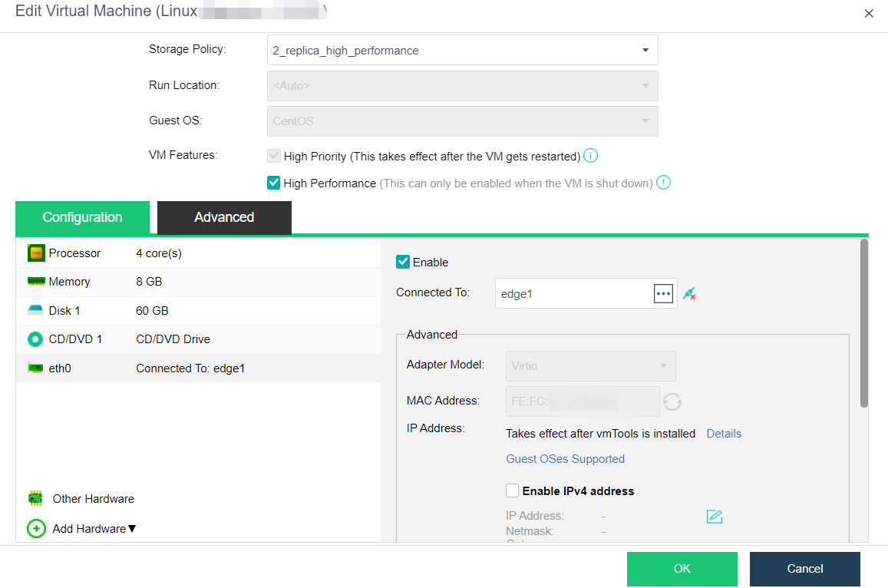The height and width of the screenshot is (588, 888).
Task: Open the Storage Policy dropdown
Action: tap(462, 51)
